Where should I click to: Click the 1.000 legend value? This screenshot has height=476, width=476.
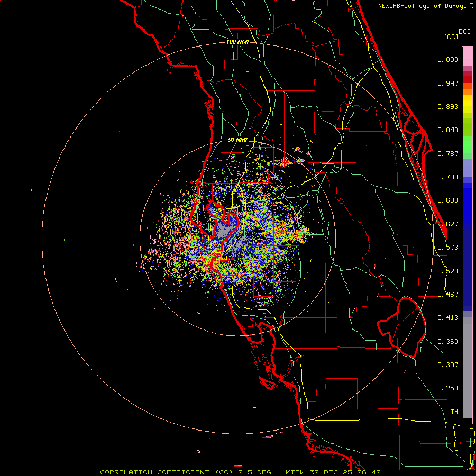pyautogui.click(x=448, y=59)
